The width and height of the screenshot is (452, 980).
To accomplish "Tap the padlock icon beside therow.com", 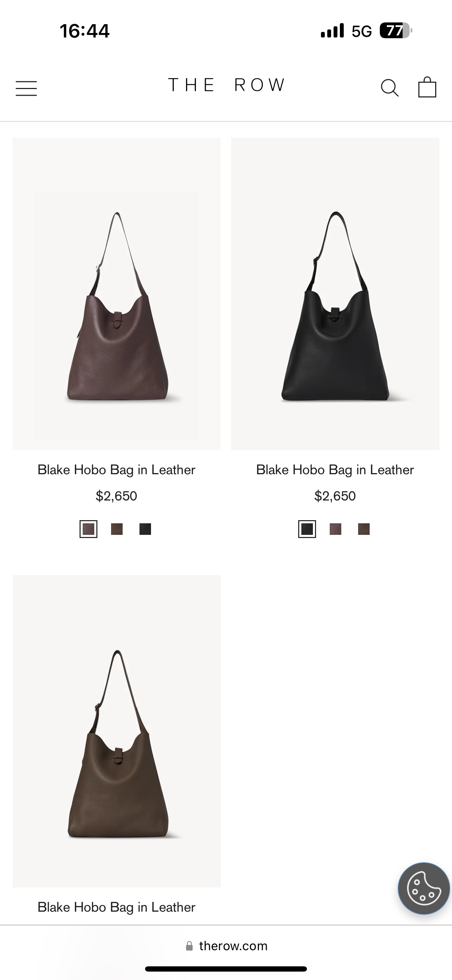I will (x=189, y=946).
